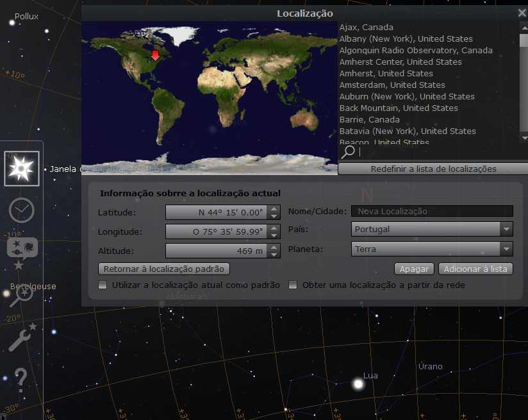Open the Date and time clock icon
Screen dimensions: 528x420
point(22,210)
